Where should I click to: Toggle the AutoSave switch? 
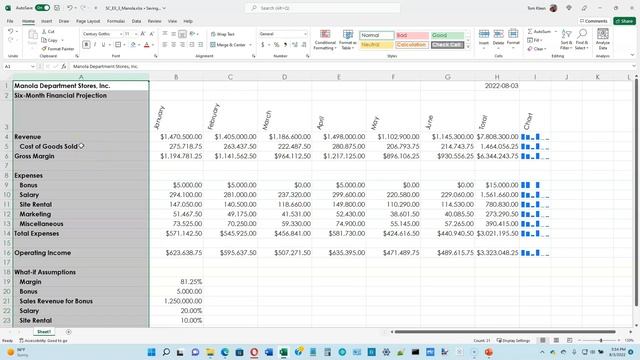[42, 8]
